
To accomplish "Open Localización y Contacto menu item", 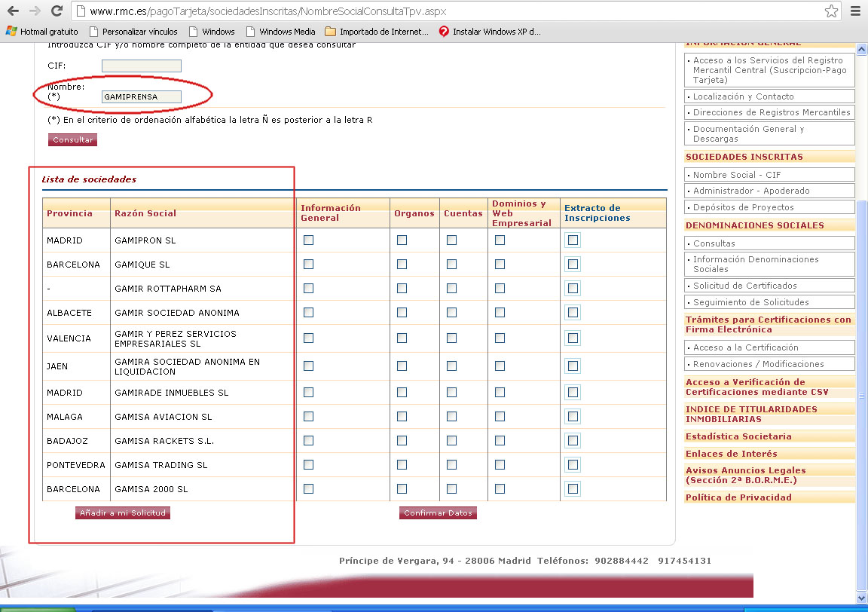I will pos(769,96).
